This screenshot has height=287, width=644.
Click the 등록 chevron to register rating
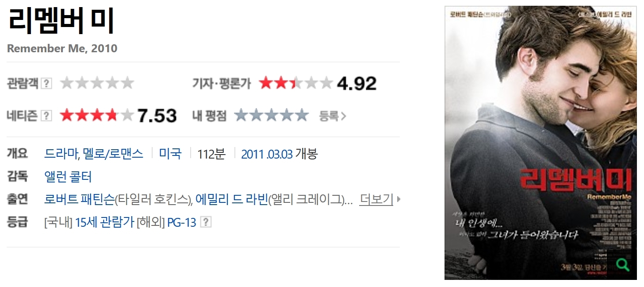[333, 116]
